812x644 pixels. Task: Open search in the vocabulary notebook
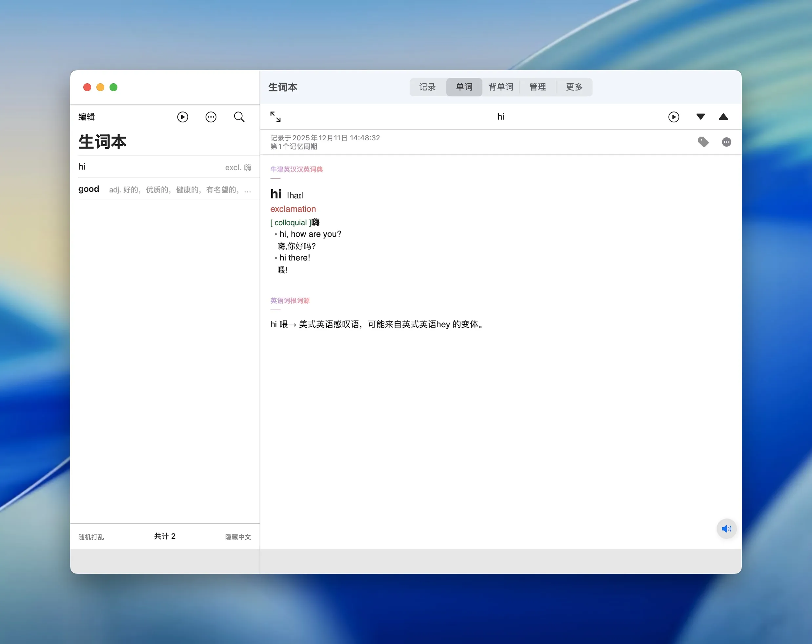coord(239,117)
